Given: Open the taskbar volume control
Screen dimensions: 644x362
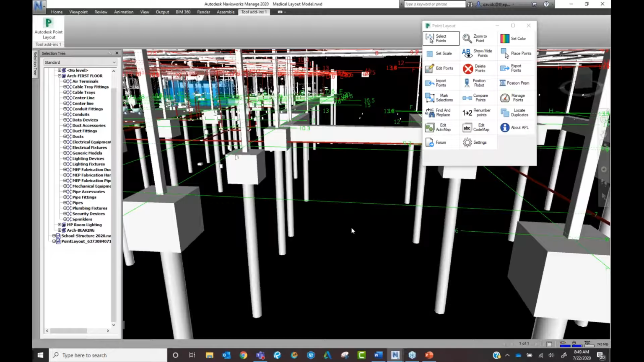Looking at the screenshot, I should (x=551, y=355).
